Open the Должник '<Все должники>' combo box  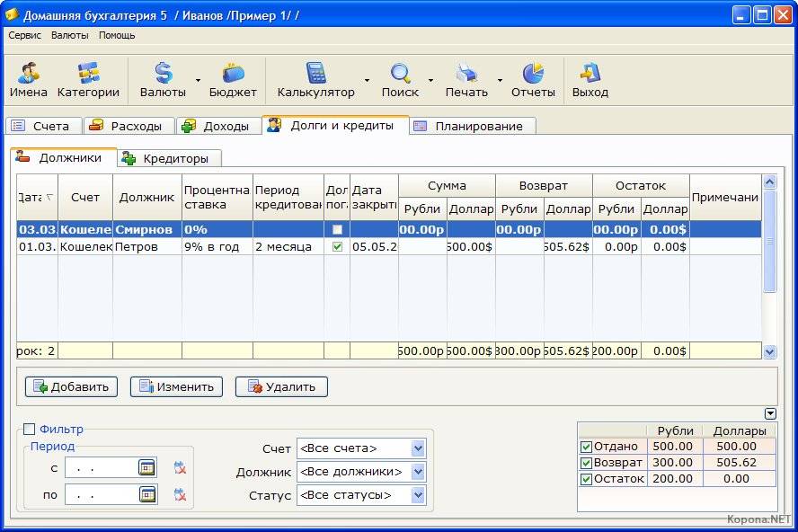pyautogui.click(x=361, y=472)
